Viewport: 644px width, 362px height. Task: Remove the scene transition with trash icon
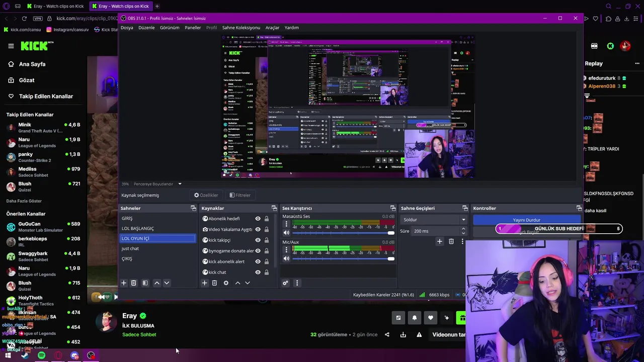pyautogui.click(x=451, y=241)
